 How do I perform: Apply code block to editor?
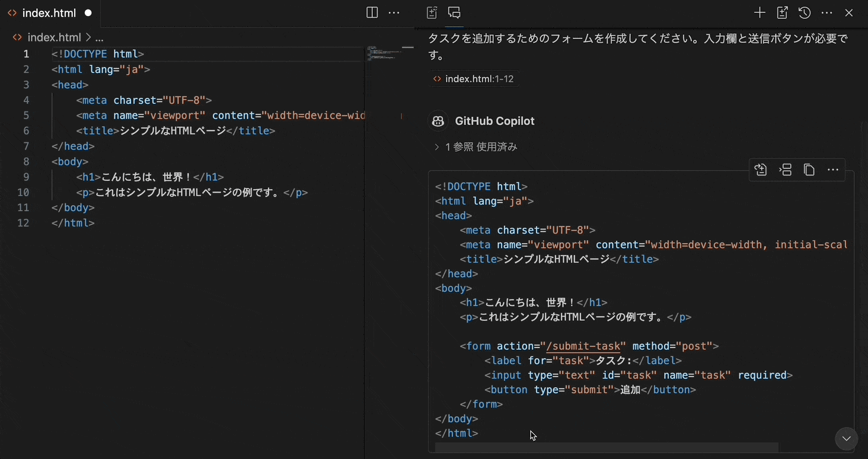click(761, 170)
